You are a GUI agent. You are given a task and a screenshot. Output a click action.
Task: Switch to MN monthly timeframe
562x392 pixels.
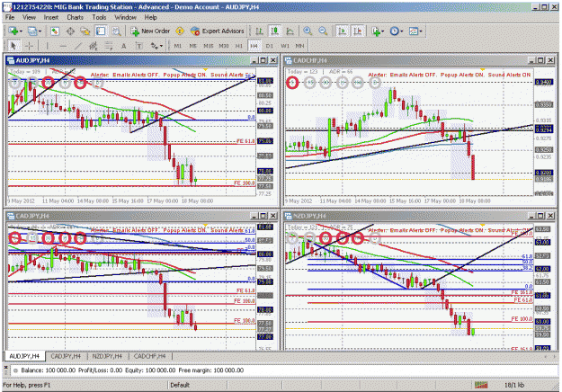299,46
